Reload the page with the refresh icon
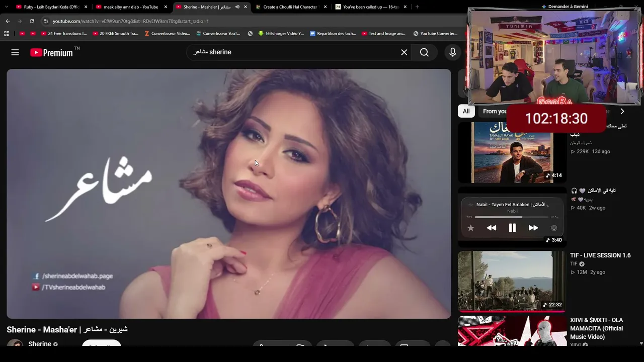The image size is (644, 362). pyautogui.click(x=32, y=21)
